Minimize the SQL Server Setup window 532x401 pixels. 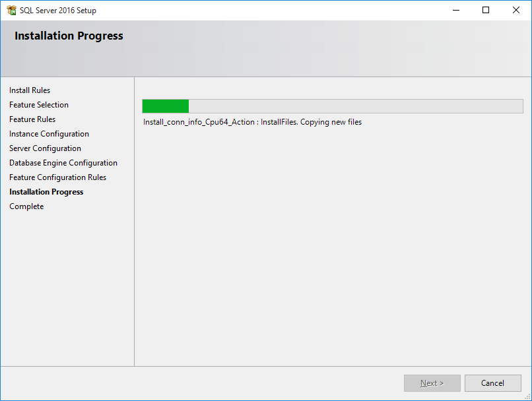[x=456, y=10]
